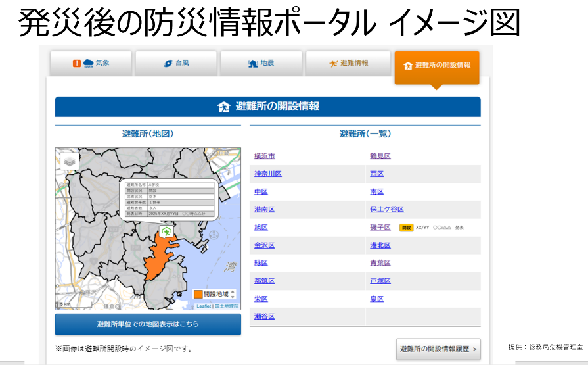This screenshot has width=588, height=365.
Task: Click the orange 開設地域 legend swatch
Action: (x=197, y=294)
